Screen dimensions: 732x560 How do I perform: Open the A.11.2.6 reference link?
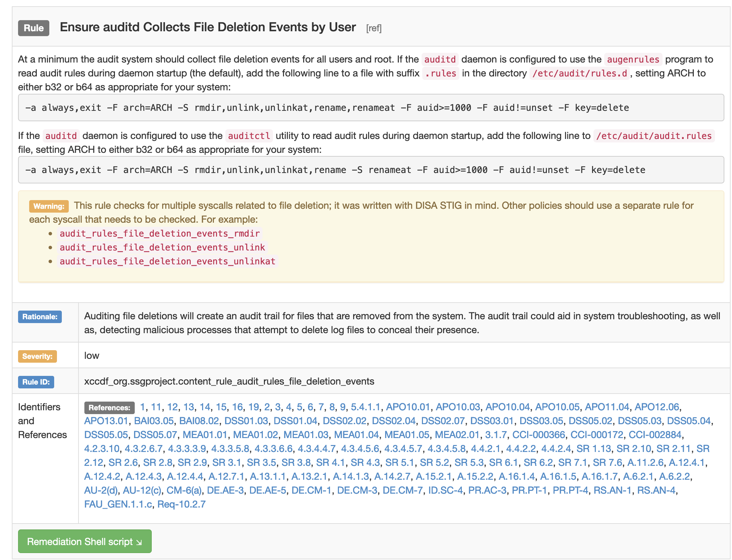[x=645, y=462]
